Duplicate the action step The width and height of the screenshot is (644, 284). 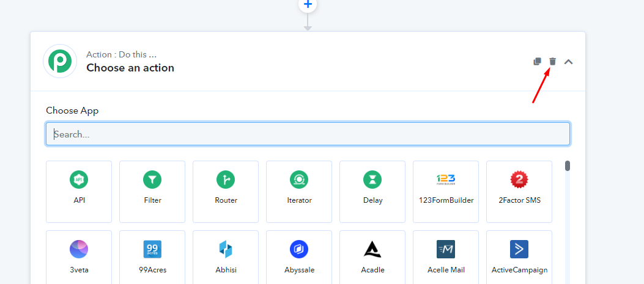click(x=537, y=62)
